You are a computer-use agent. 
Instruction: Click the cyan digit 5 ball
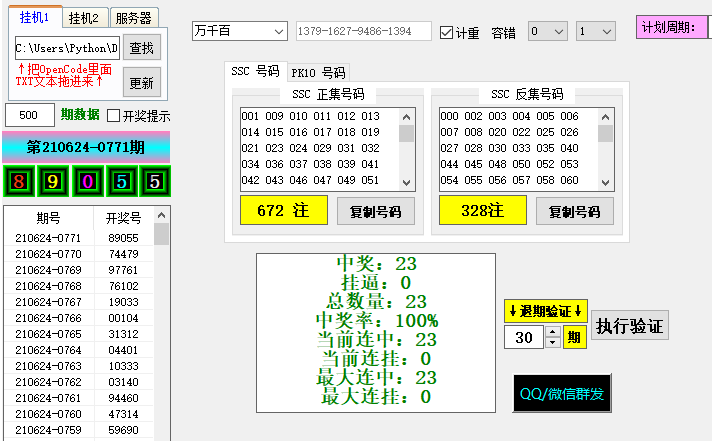pos(121,181)
